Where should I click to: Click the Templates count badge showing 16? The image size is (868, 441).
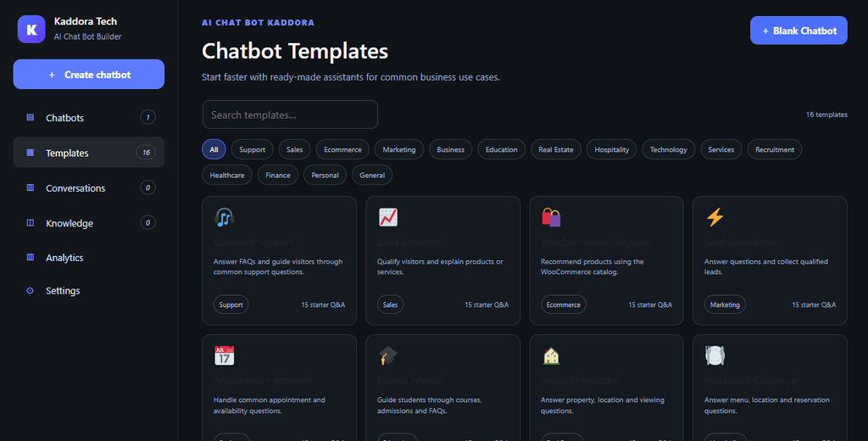tap(146, 153)
